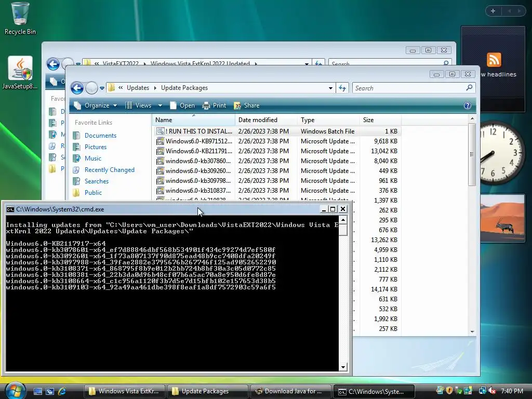Click the file list scroll-down arrow
The image size is (532, 399).
472,332
